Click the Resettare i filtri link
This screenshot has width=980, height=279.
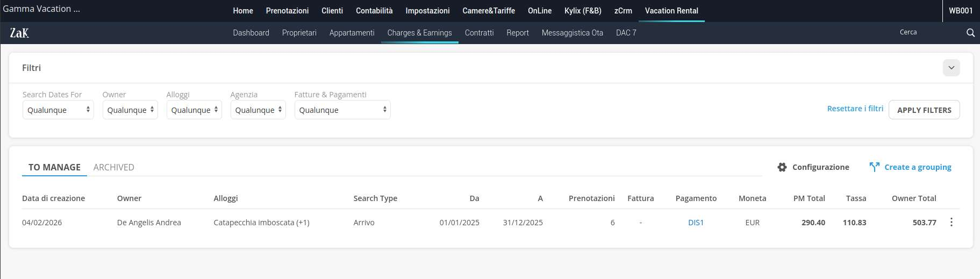(855, 109)
